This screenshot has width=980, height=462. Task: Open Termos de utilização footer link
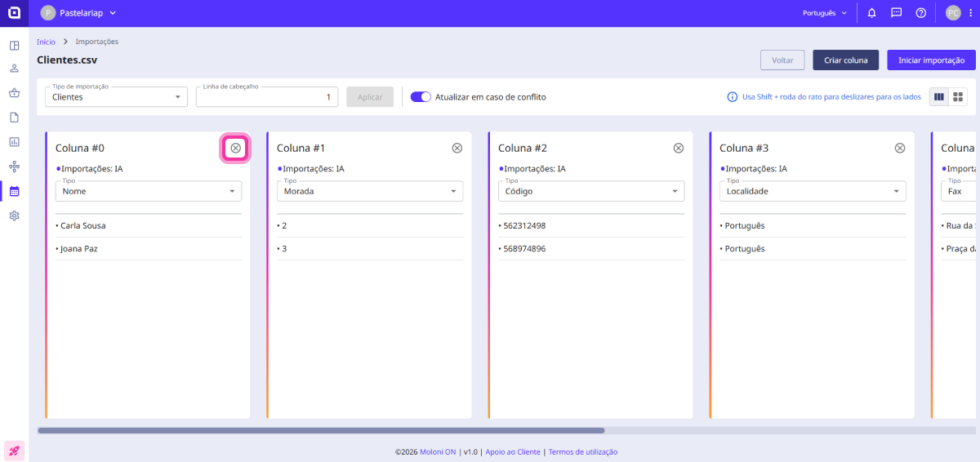[x=583, y=451]
